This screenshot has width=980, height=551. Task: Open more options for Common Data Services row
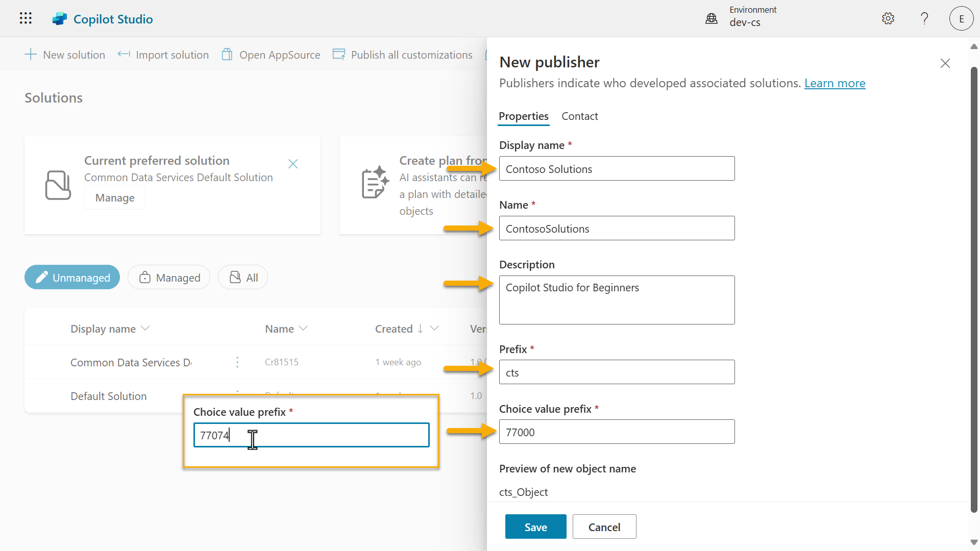point(237,362)
